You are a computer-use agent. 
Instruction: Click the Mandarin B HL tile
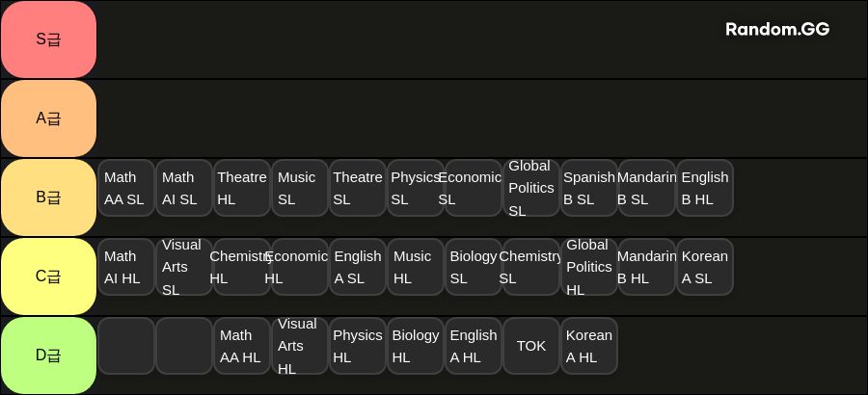pos(647,267)
